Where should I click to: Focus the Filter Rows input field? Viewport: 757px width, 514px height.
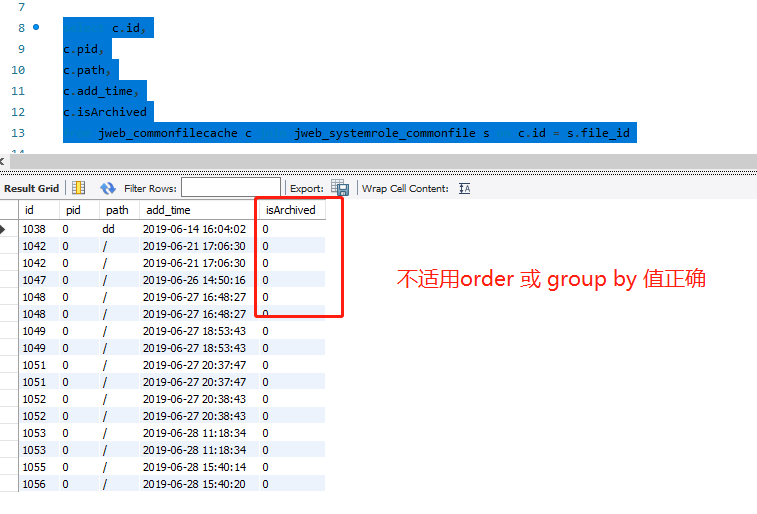coord(230,188)
